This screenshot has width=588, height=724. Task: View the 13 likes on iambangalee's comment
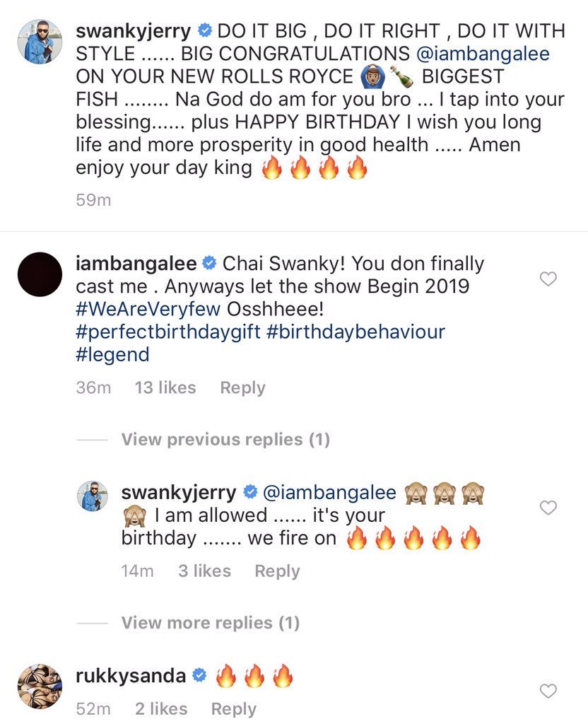click(x=165, y=387)
